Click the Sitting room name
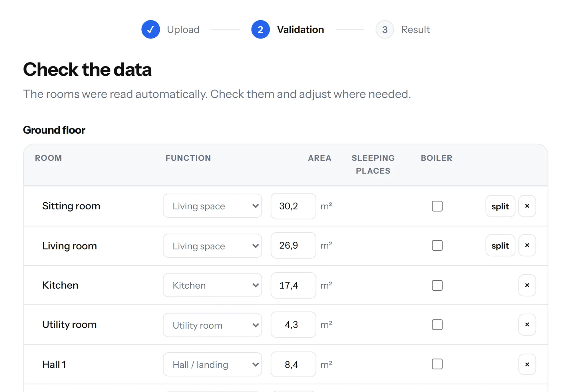 click(x=71, y=206)
